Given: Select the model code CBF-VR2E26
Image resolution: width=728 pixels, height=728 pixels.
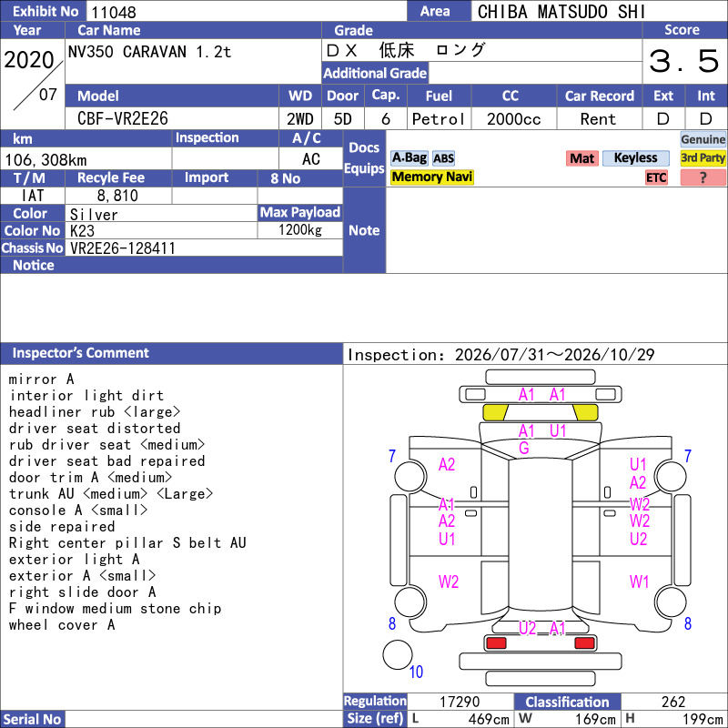Looking at the screenshot, I should (x=123, y=118).
